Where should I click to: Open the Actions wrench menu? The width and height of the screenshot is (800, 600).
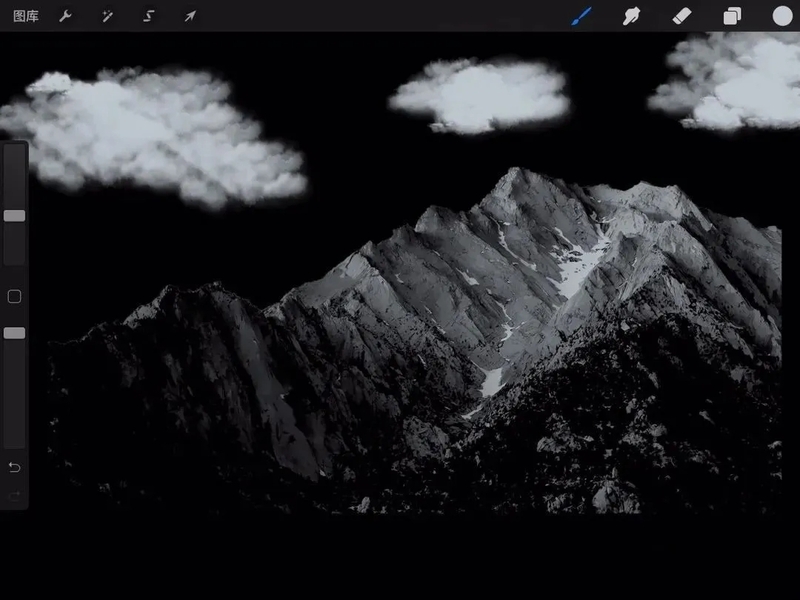tap(65, 16)
